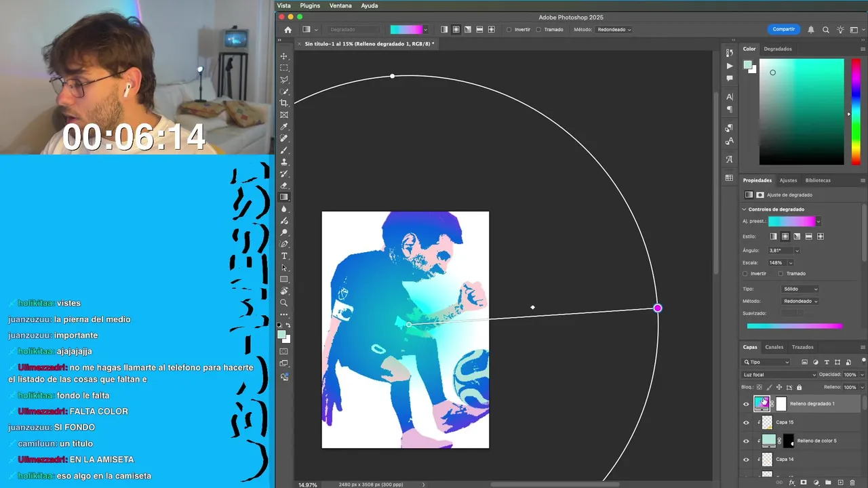Add a layer style with fx icon
Image resolution: width=868 pixels, height=488 pixels.
(x=791, y=483)
